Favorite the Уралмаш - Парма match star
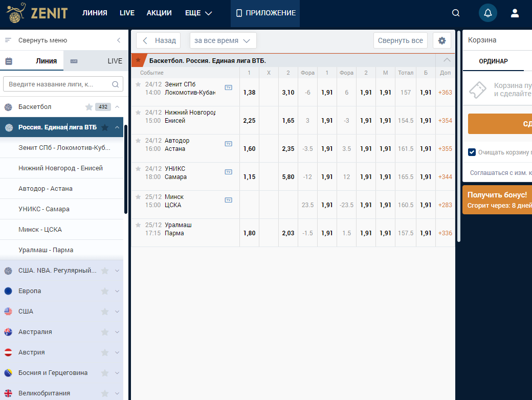This screenshot has width=532, height=400. [x=138, y=225]
